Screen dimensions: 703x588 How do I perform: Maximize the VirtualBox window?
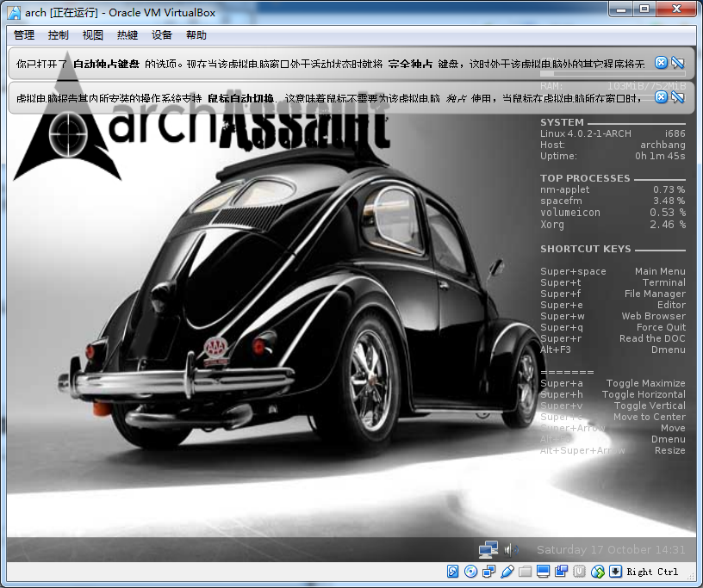pyautogui.click(x=644, y=9)
